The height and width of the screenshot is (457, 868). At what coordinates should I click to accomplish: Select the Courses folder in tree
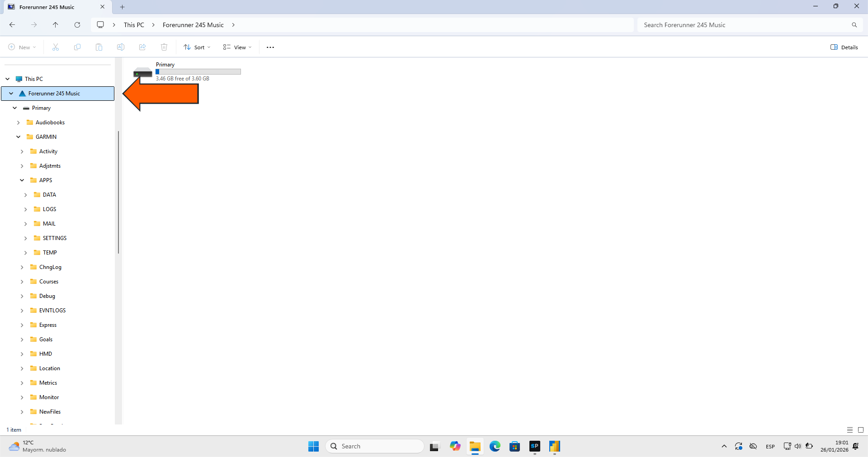point(48,282)
